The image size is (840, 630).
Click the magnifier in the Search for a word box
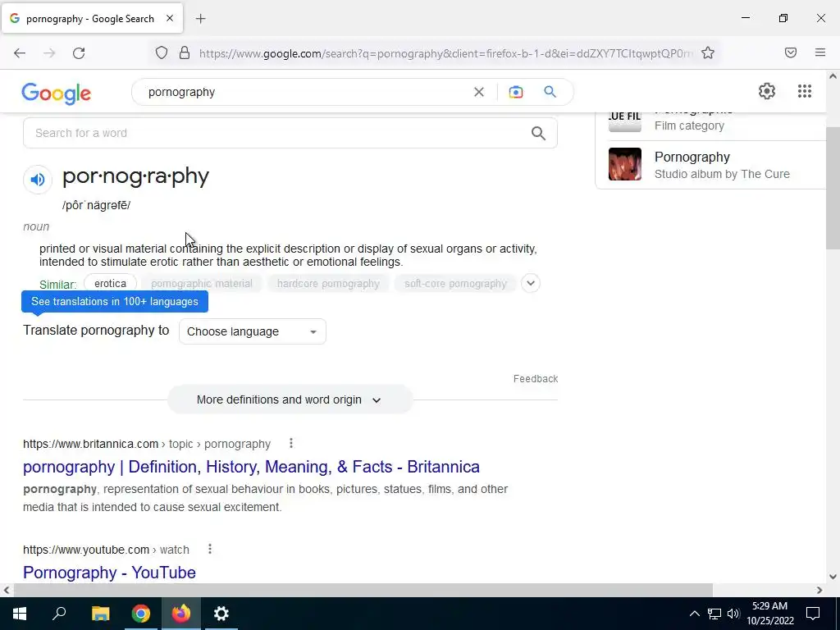(538, 133)
